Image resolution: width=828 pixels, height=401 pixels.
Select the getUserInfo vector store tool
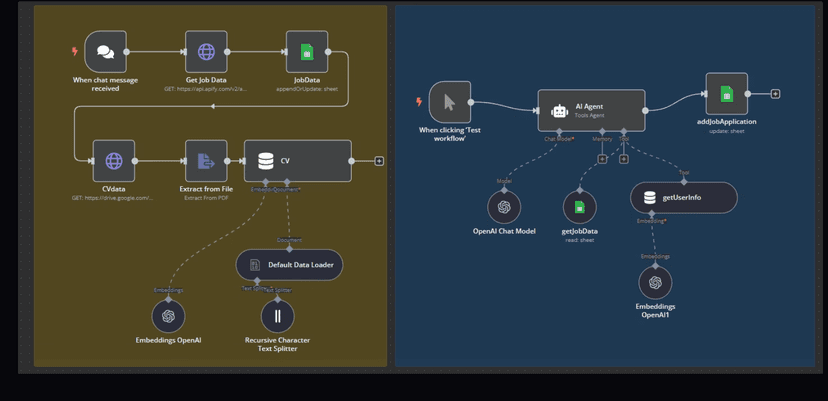click(683, 198)
